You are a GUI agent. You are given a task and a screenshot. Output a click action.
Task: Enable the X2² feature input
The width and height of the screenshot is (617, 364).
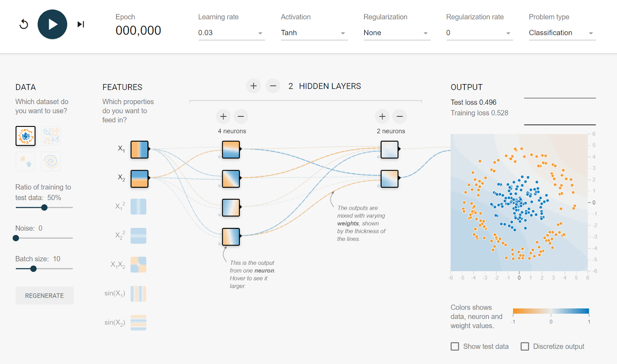coord(138,236)
